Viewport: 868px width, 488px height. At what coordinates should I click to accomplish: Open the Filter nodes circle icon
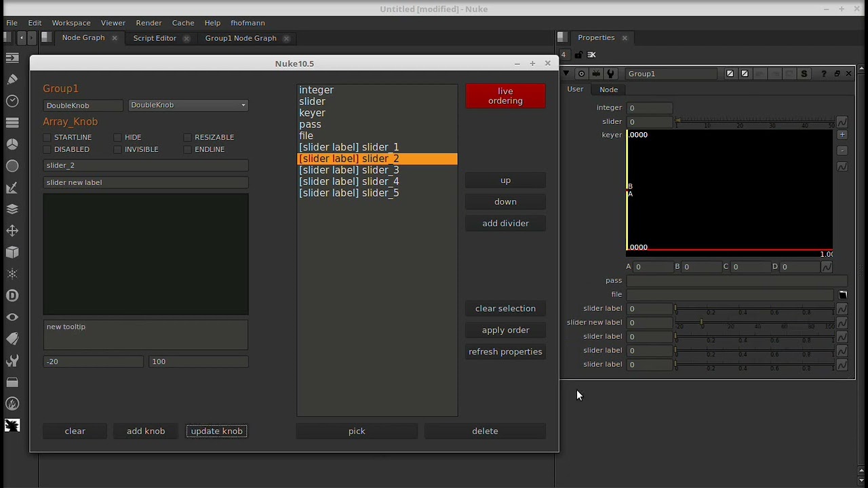[x=12, y=166]
